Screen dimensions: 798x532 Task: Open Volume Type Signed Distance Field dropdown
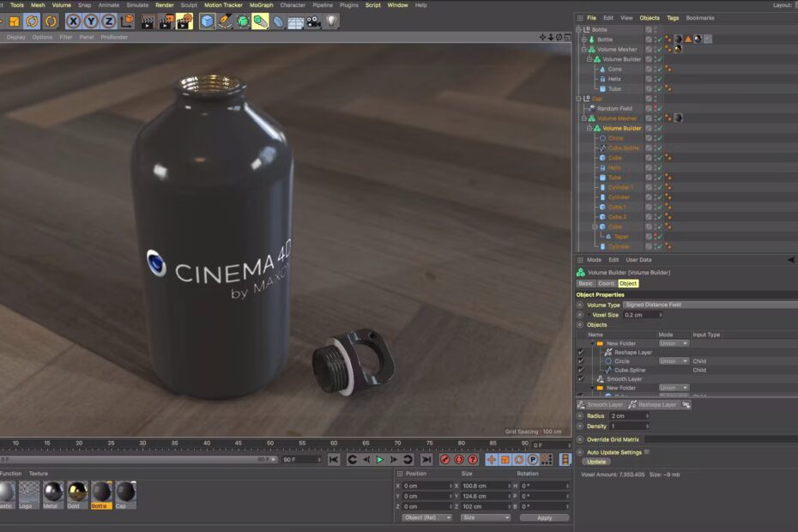[710, 305]
